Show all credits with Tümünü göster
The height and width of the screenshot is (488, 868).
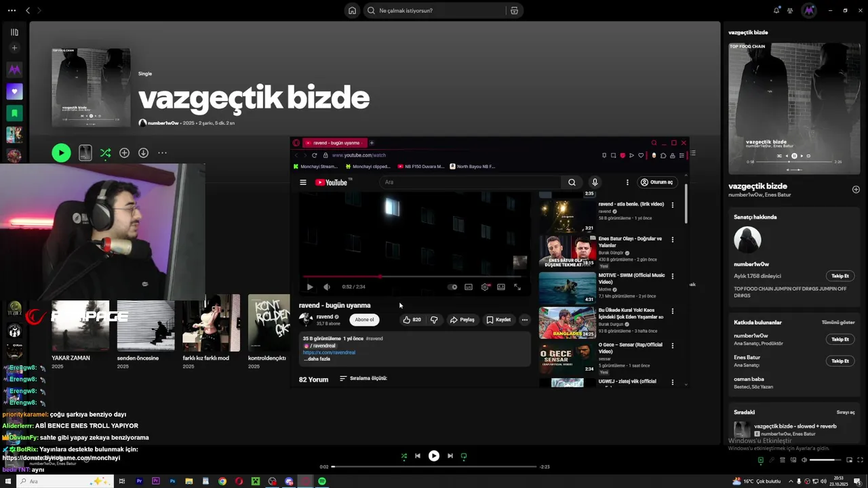838,323
